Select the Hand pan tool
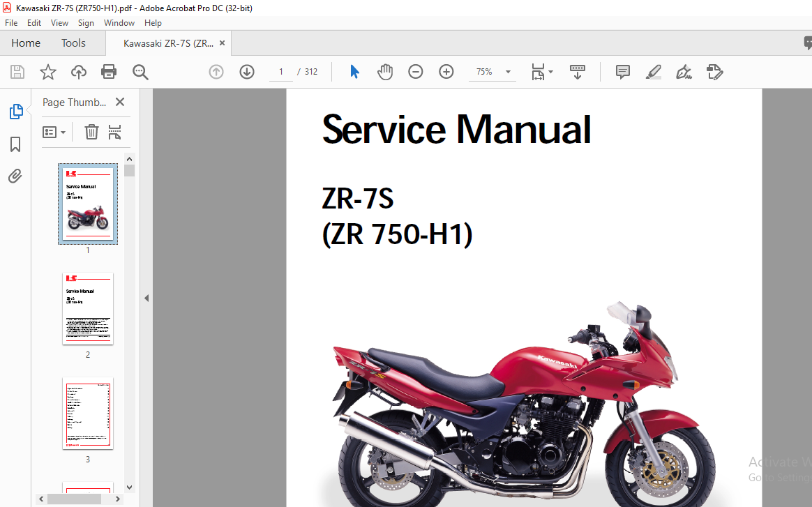The width and height of the screenshot is (812, 507). pyautogui.click(x=385, y=71)
